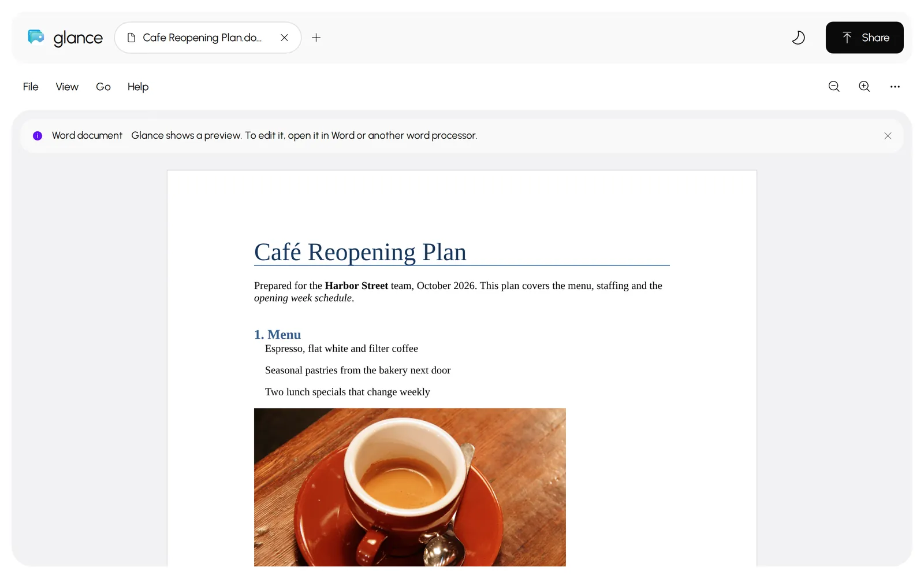Click the glance logo icon
The image size is (924, 578).
point(36,37)
